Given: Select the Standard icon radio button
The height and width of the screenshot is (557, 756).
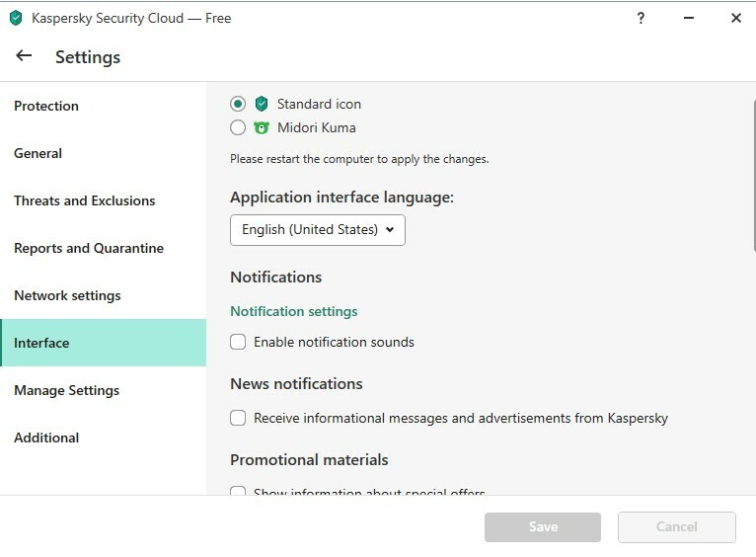Looking at the screenshot, I should (238, 104).
